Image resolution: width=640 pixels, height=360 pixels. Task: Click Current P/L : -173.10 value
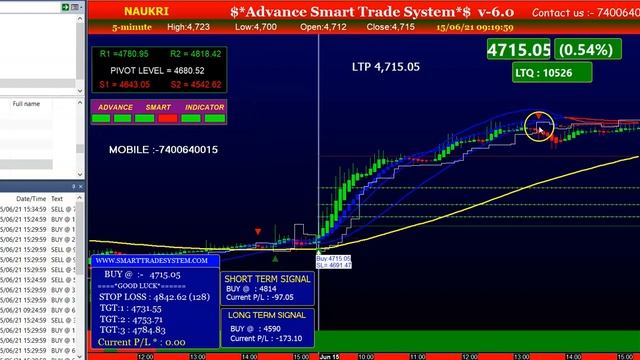tap(266, 338)
